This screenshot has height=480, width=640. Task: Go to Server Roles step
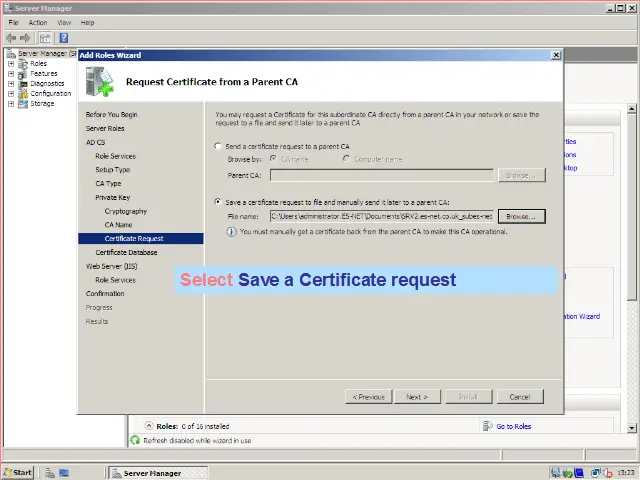(x=105, y=128)
